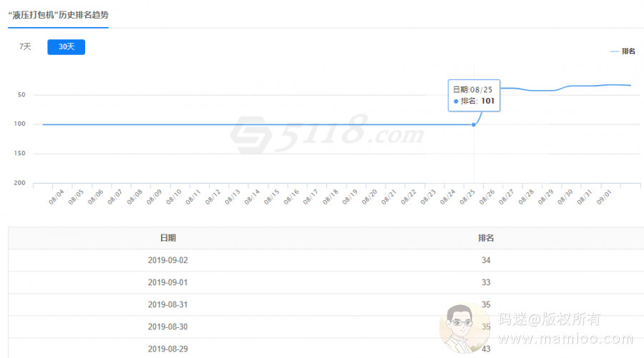644x358 pixels.
Task: Click the 08/04 x-axis label
Action: pyautogui.click(x=57, y=197)
